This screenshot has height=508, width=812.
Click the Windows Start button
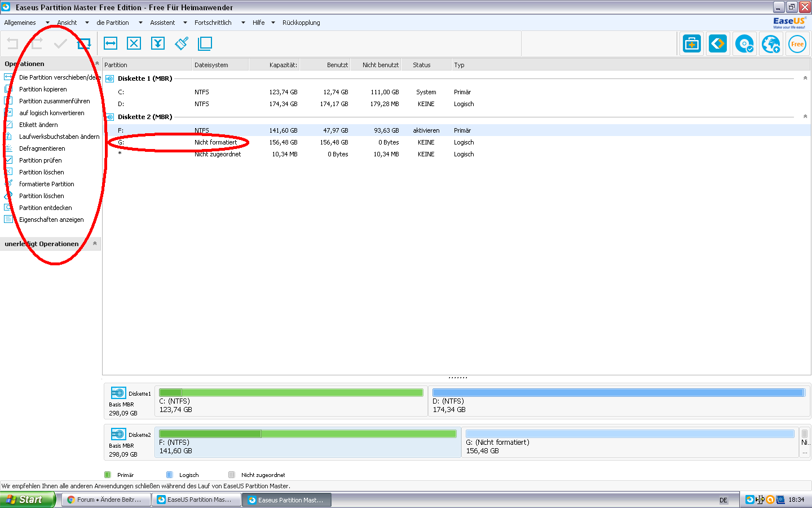coord(27,500)
